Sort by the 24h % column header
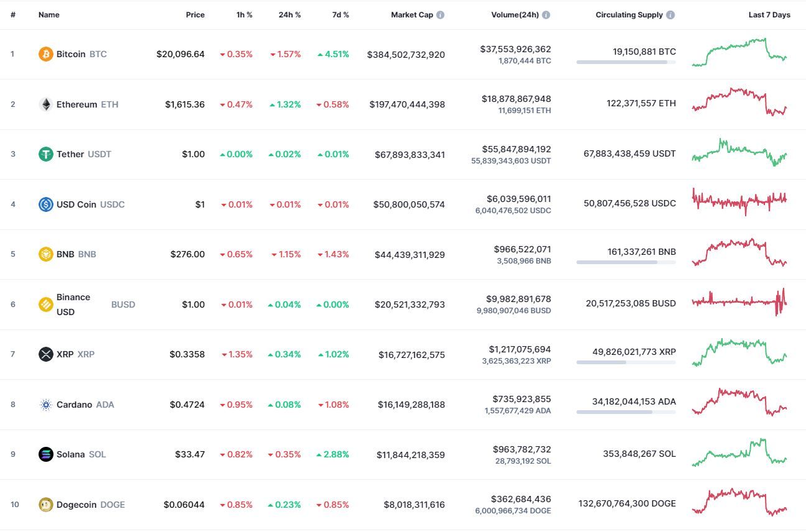806x532 pixels. [289, 15]
